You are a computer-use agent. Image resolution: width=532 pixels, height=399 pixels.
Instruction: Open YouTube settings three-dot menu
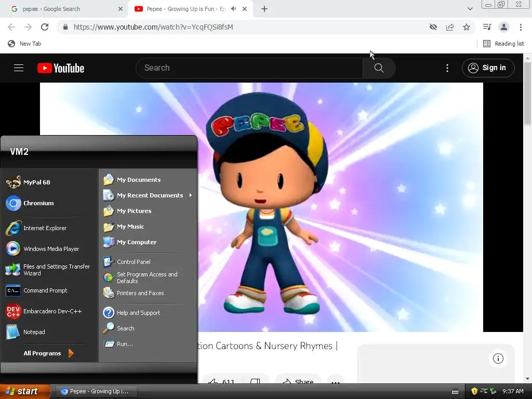447,68
